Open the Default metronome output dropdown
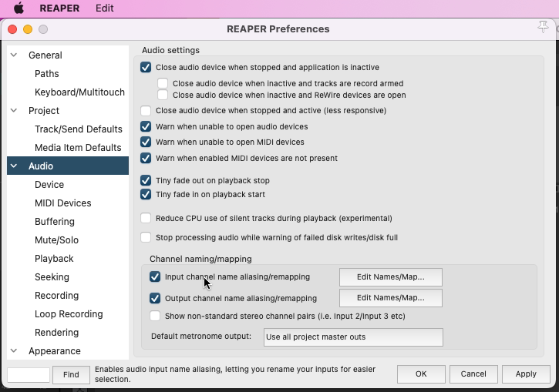 (x=353, y=337)
